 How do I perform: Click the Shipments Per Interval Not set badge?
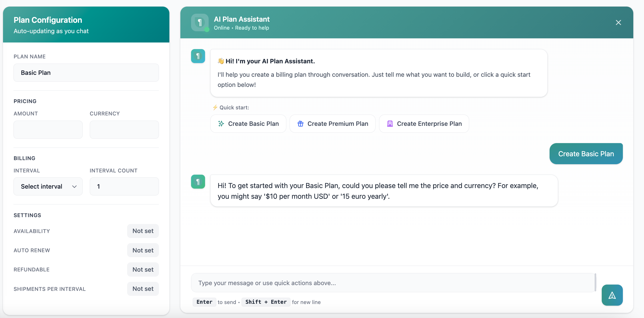143,289
